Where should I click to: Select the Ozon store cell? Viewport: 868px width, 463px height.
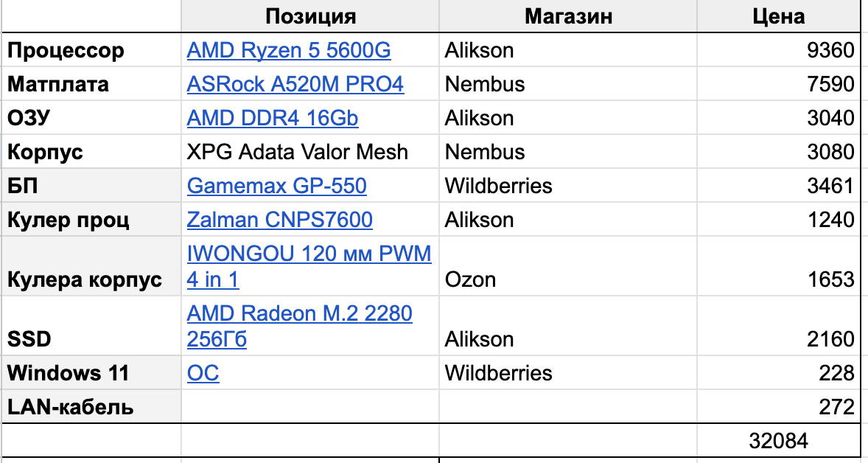point(568,266)
